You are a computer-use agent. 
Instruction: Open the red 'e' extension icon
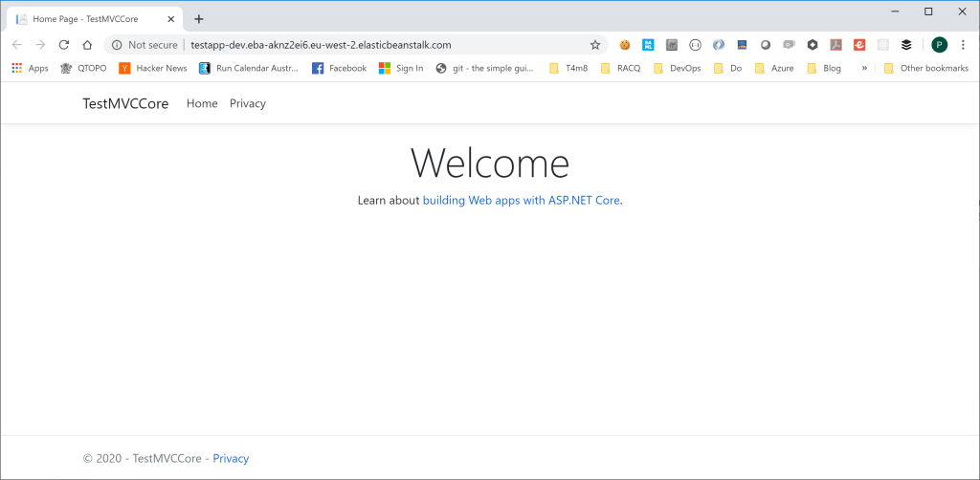pos(859,45)
